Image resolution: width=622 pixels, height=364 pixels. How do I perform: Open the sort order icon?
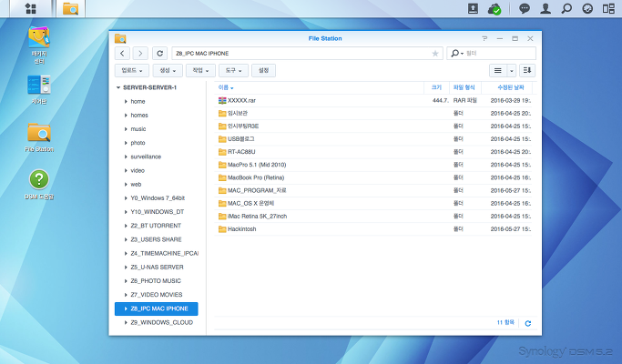527,71
